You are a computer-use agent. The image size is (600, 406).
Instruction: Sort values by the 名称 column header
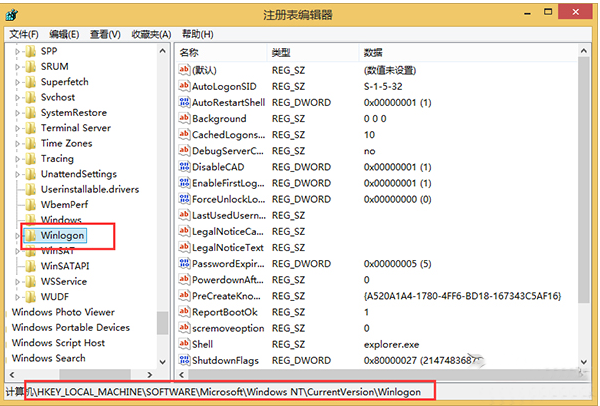[221, 53]
